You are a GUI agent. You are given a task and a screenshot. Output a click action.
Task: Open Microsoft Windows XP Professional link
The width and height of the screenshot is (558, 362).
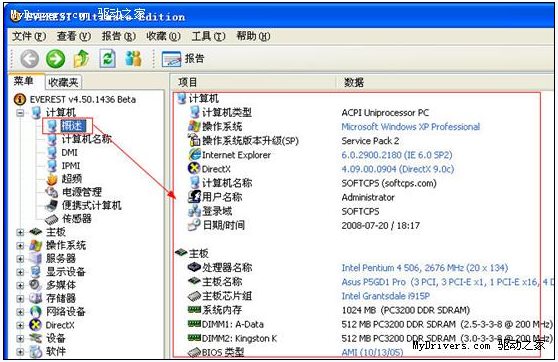pos(411,127)
